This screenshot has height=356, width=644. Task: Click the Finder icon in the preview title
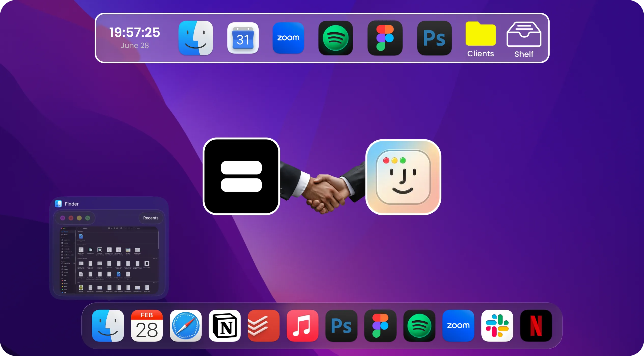tap(58, 204)
